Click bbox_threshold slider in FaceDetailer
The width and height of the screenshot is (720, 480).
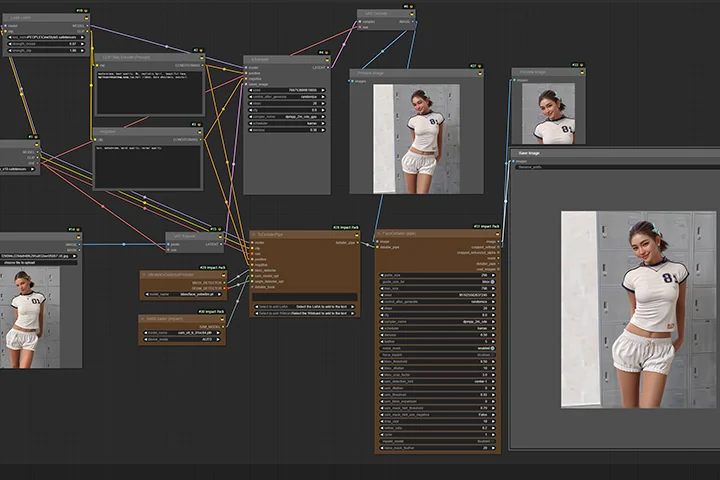click(437, 361)
